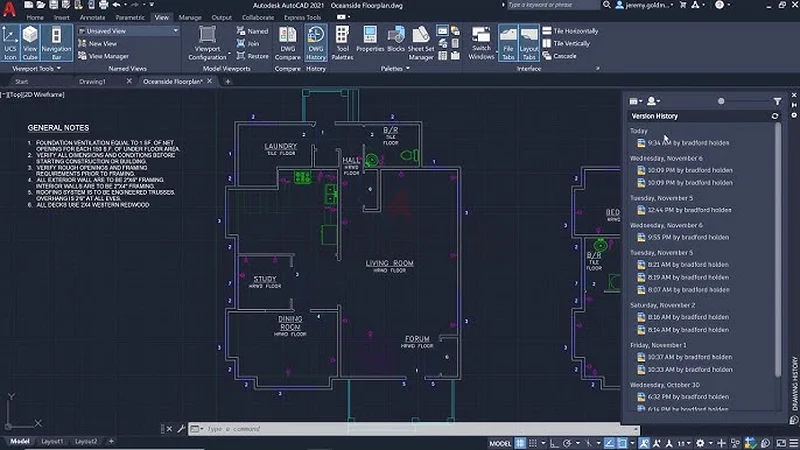Screen dimensions: 800x450
Task: Click the search keyword input field
Action: point(553,5)
